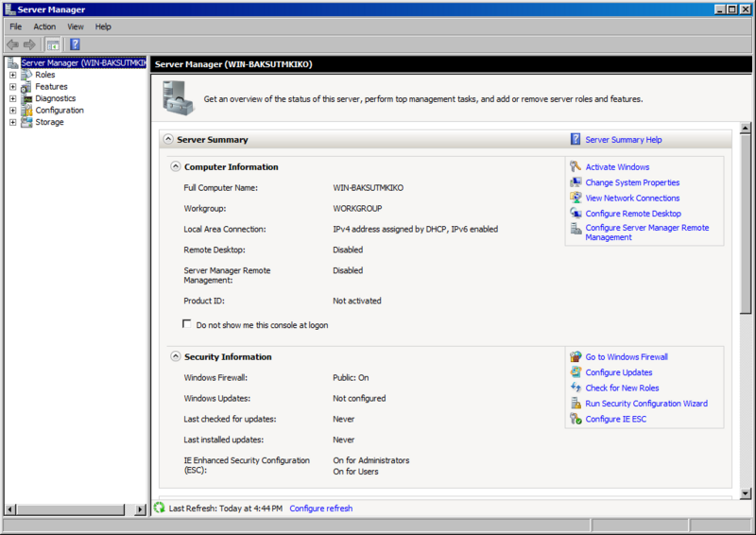756x535 pixels.
Task: Collapse the Security Information section
Action: coord(175,357)
